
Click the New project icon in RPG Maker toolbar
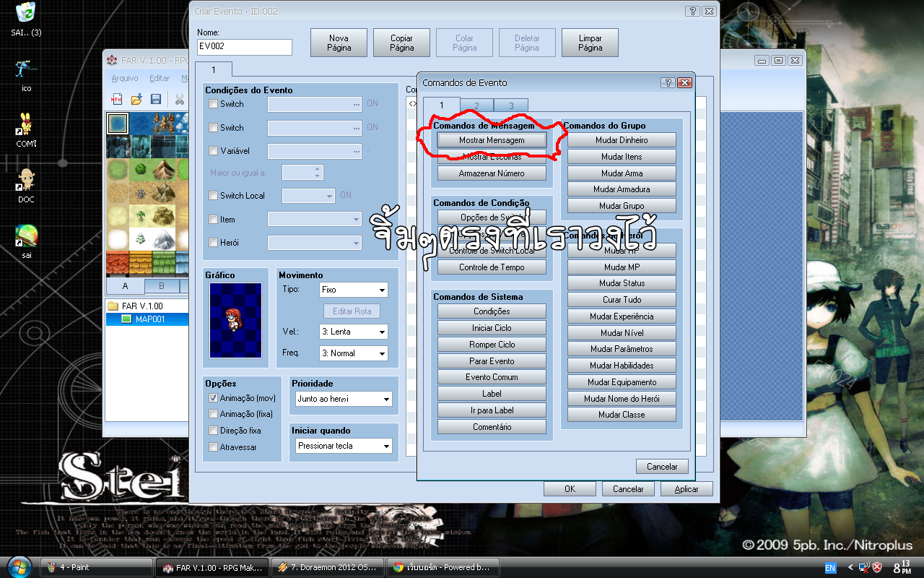pyautogui.click(x=116, y=98)
